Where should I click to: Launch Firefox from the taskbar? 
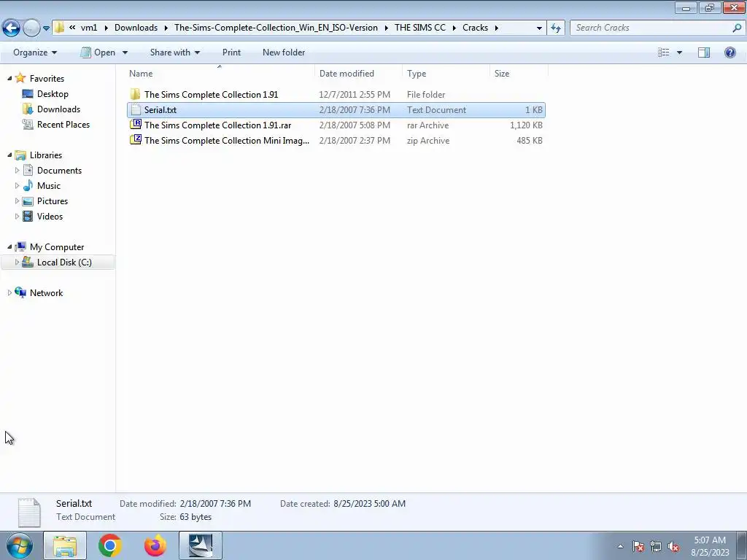tap(155, 545)
